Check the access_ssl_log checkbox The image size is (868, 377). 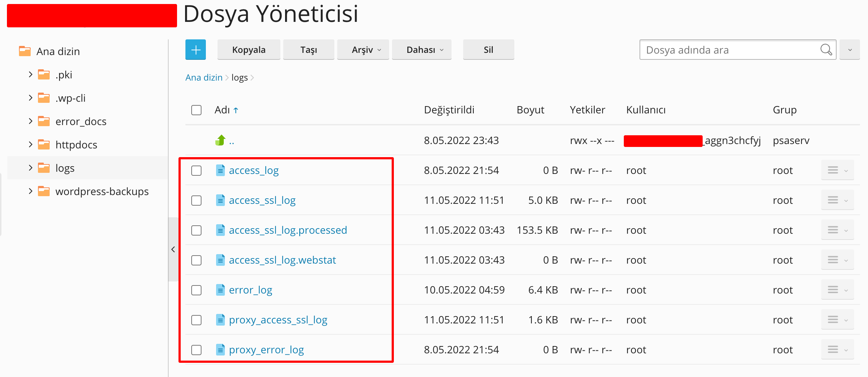pyautogui.click(x=196, y=200)
